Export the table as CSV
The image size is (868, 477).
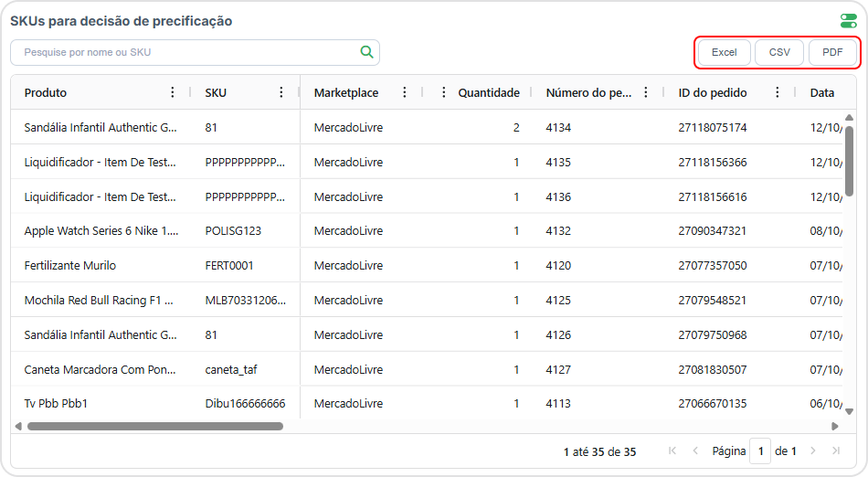click(x=779, y=53)
